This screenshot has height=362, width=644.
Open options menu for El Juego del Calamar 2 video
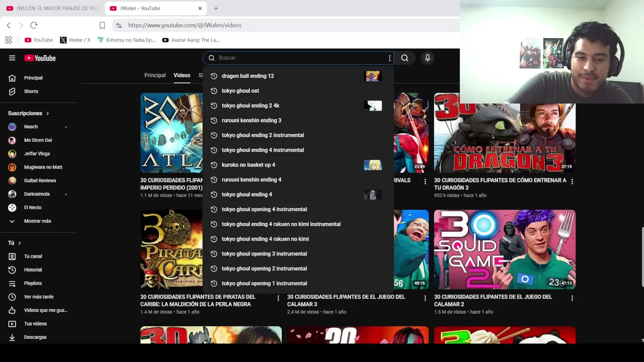click(572, 298)
